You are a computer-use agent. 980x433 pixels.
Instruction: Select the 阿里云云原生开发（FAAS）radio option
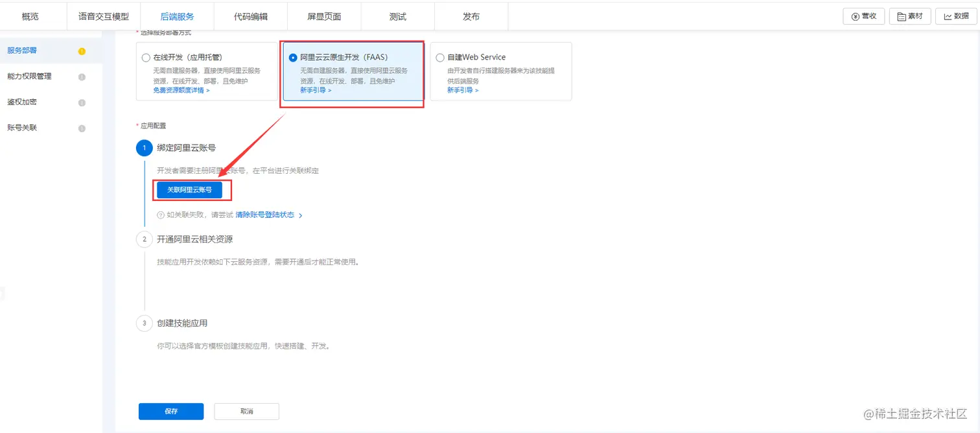tap(294, 57)
